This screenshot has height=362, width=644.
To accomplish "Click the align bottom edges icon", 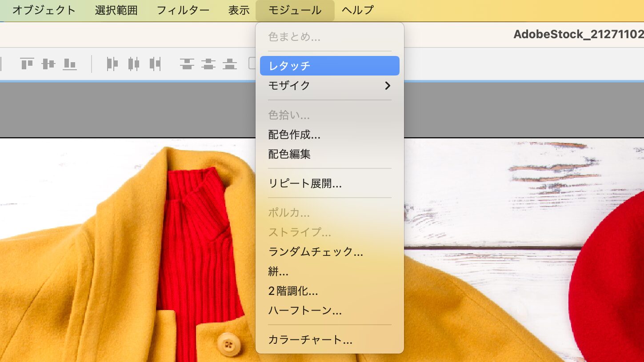I will coord(69,64).
